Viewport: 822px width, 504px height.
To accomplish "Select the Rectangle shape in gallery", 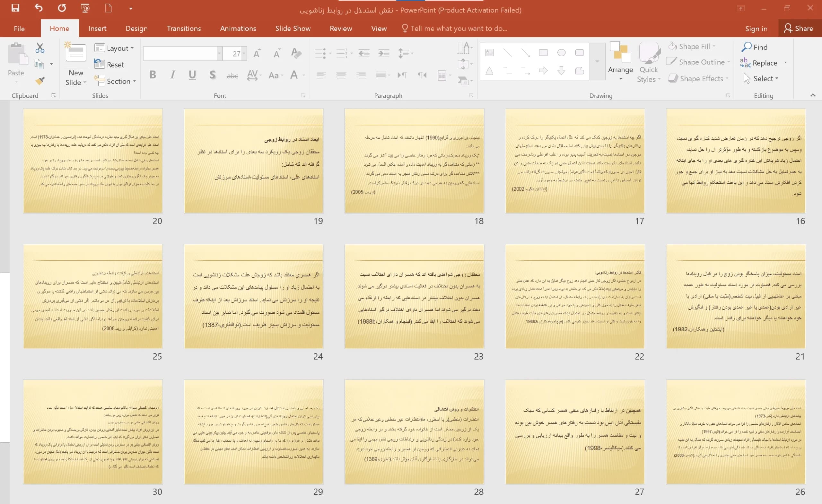I will point(543,53).
